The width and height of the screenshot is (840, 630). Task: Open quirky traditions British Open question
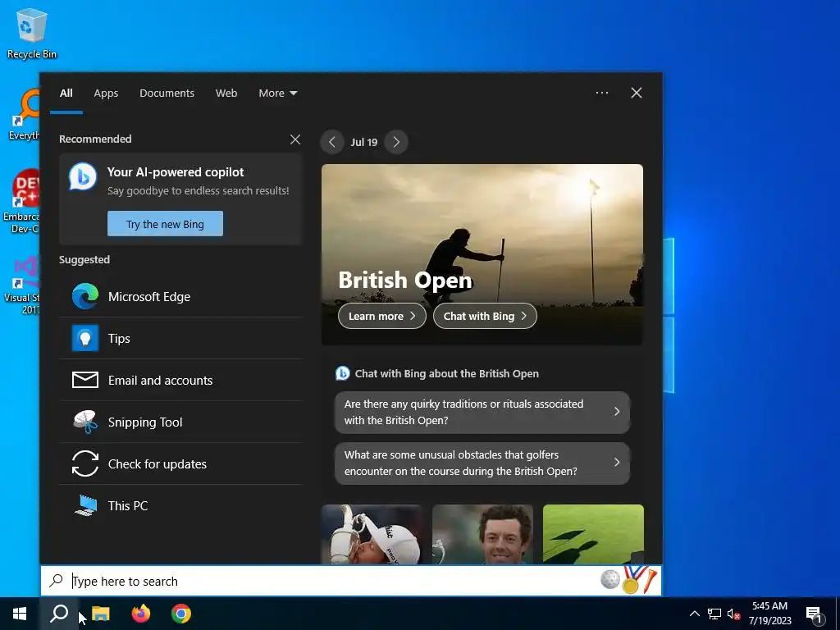coord(482,412)
